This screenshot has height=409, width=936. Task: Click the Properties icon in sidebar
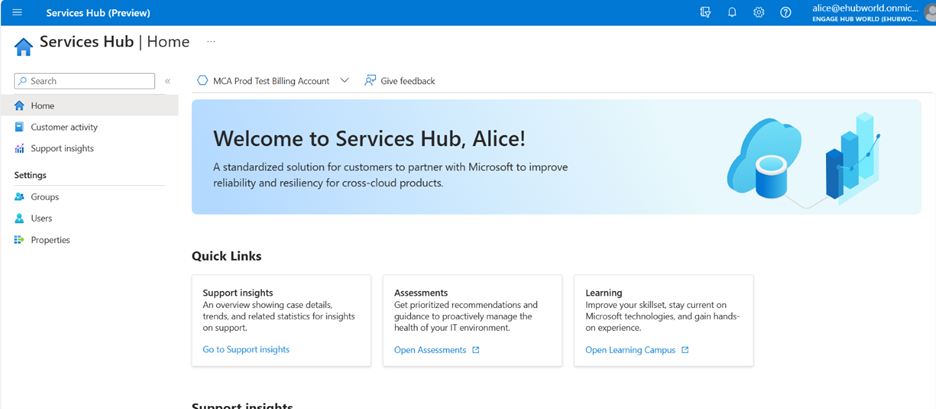(19, 240)
